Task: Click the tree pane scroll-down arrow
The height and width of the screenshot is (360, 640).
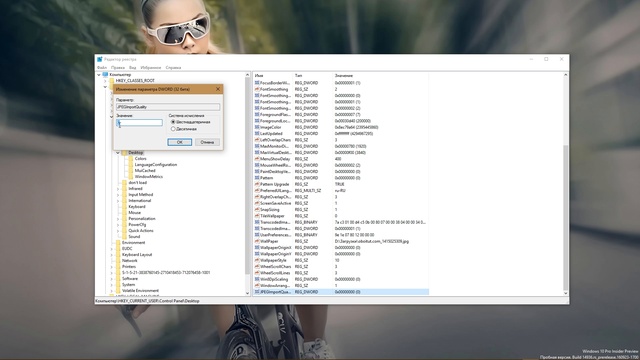Action: pyautogui.click(x=247, y=293)
